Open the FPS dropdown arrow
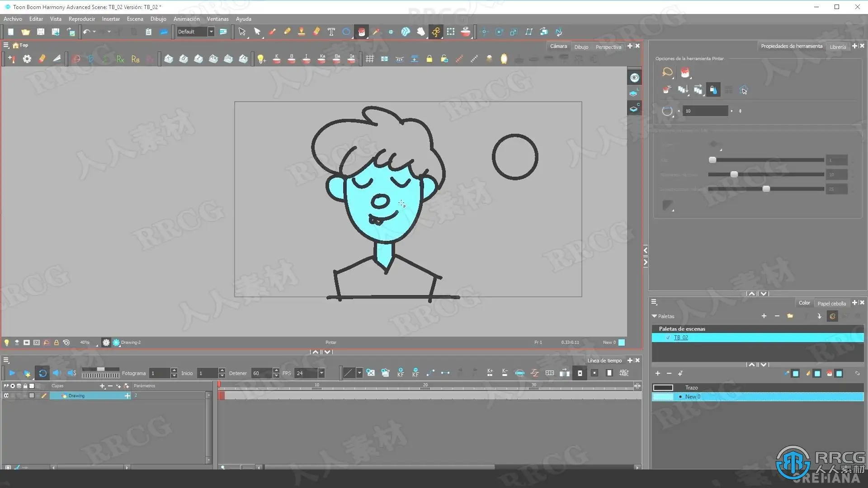The image size is (868, 488). (x=321, y=373)
